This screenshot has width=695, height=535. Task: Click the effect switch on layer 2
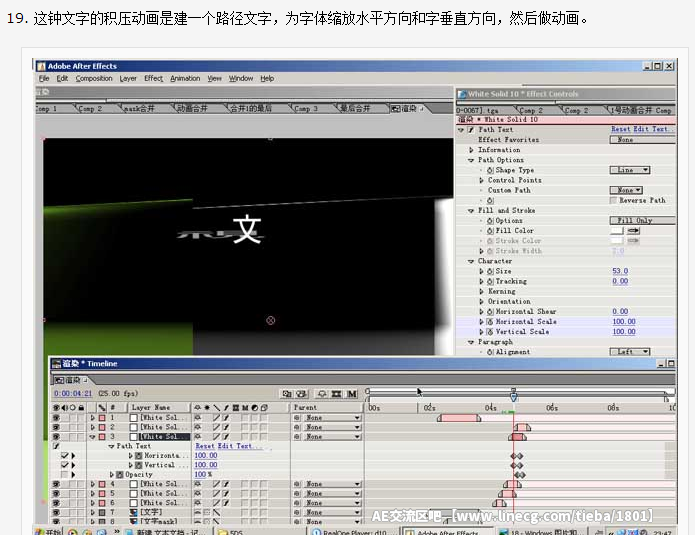226,427
